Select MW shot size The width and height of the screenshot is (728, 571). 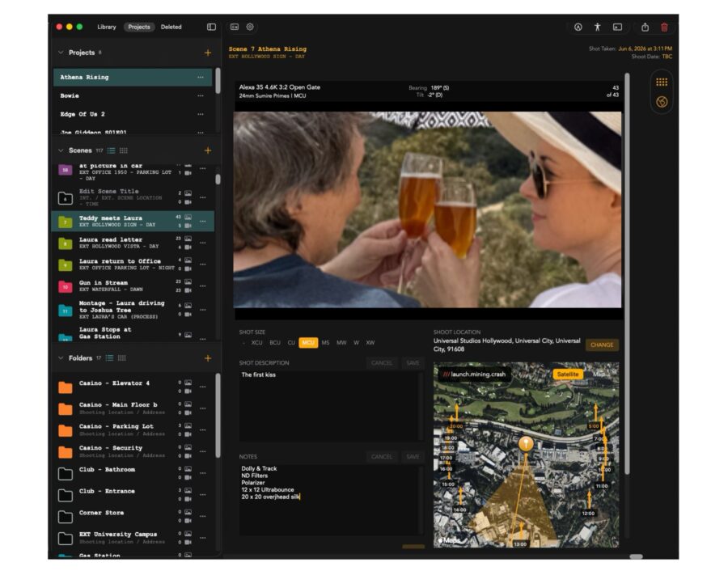coord(341,343)
